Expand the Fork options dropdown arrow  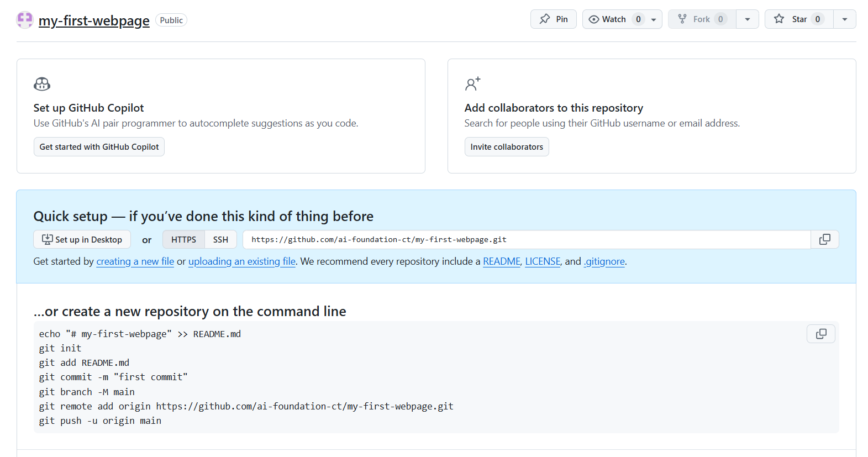[748, 19]
